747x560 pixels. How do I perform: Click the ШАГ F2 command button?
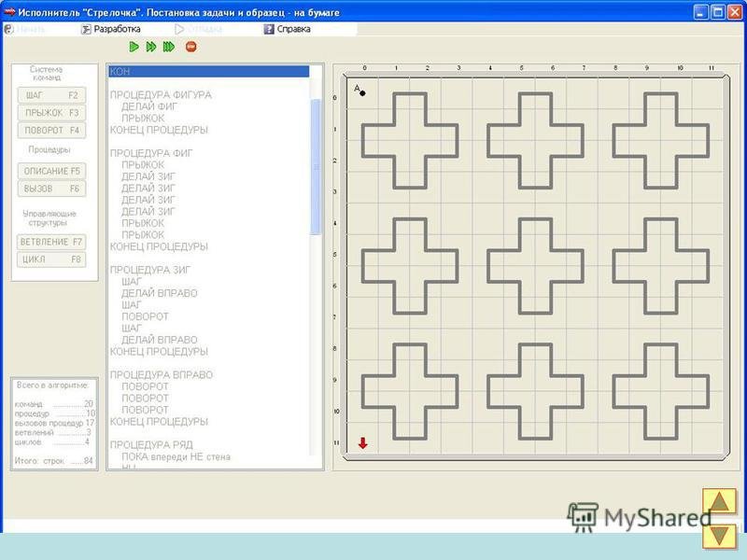click(x=51, y=95)
